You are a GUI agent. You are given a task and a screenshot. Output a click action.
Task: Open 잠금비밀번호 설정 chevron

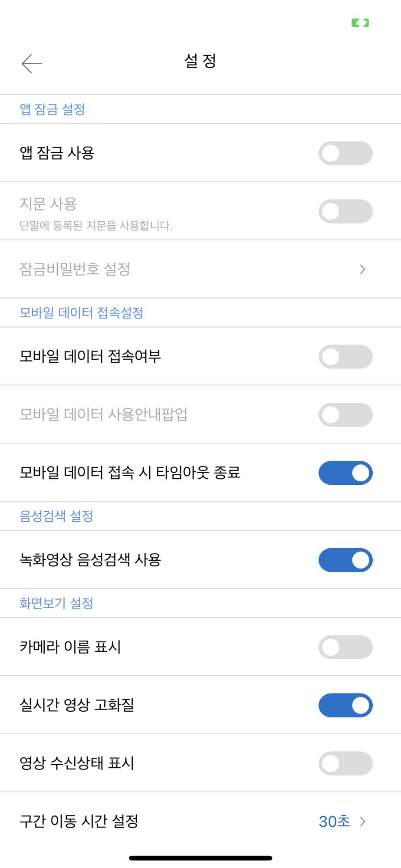pos(362,270)
